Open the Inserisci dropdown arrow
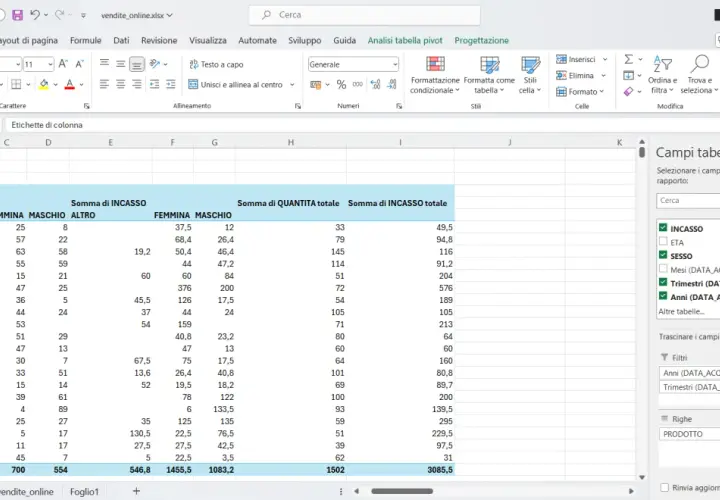This screenshot has height=500, width=720. click(605, 59)
